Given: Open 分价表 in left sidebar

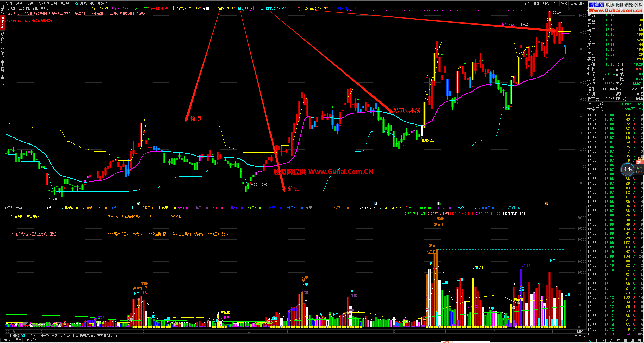Looking at the screenshot, I should point(2,52).
